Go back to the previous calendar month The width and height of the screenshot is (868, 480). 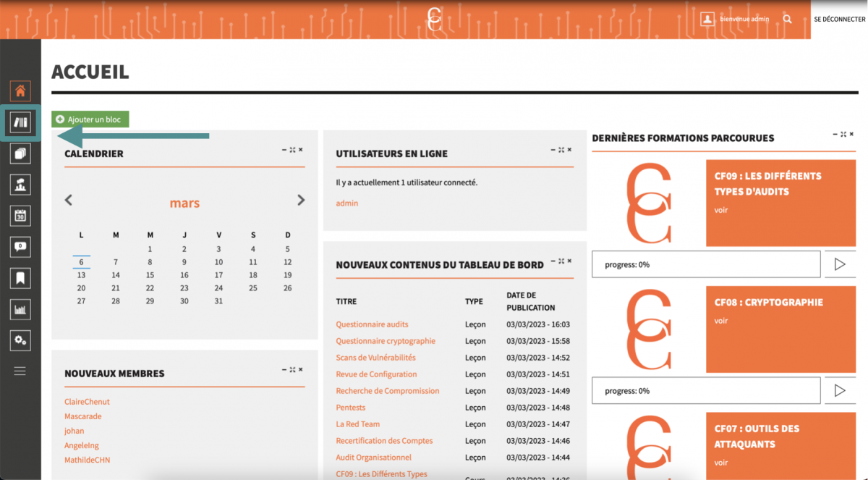coord(68,200)
